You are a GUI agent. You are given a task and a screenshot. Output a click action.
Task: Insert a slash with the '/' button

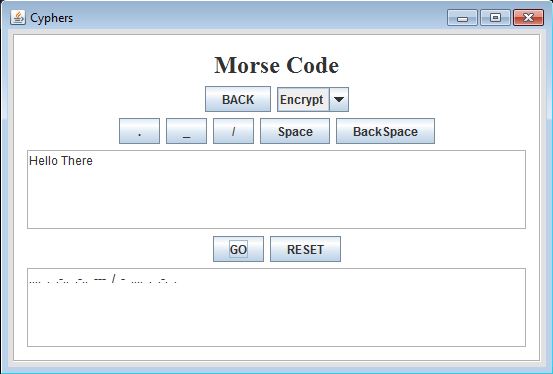coord(233,131)
